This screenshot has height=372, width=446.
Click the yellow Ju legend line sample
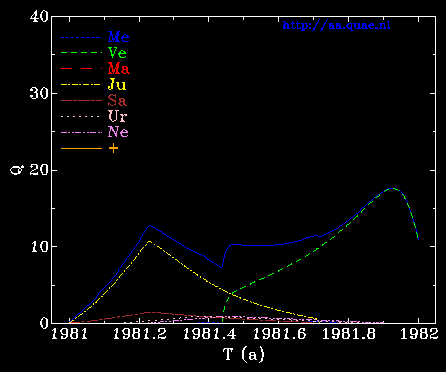click(x=81, y=85)
